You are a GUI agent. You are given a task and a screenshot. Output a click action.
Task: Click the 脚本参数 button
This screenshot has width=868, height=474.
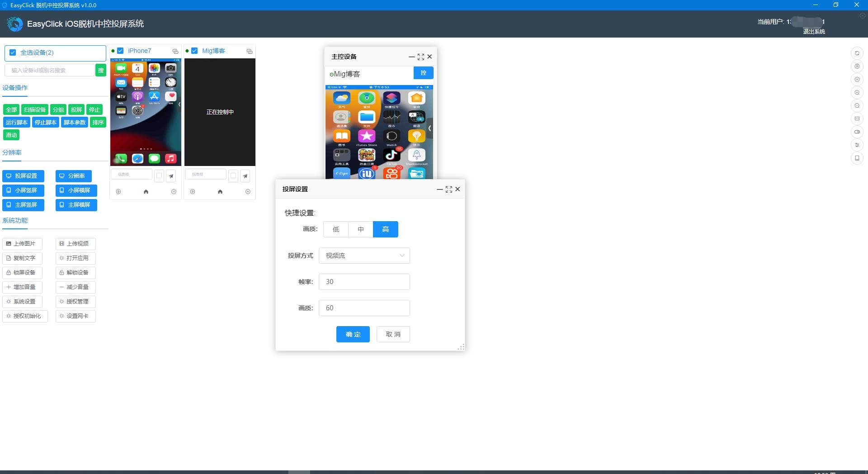click(x=75, y=122)
